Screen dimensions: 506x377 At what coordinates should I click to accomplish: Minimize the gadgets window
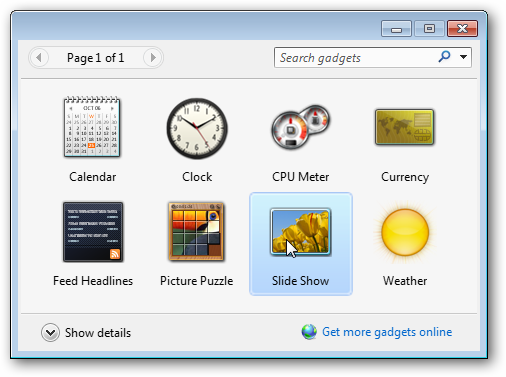[x=396, y=29]
